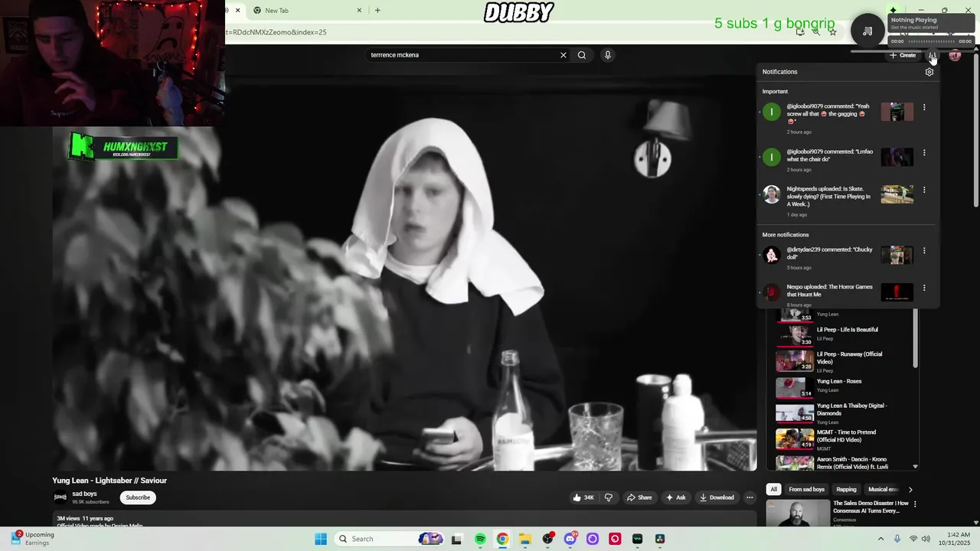Click the Chrome zoom magnifier icon
This screenshot has height=551, width=980.
(816, 32)
